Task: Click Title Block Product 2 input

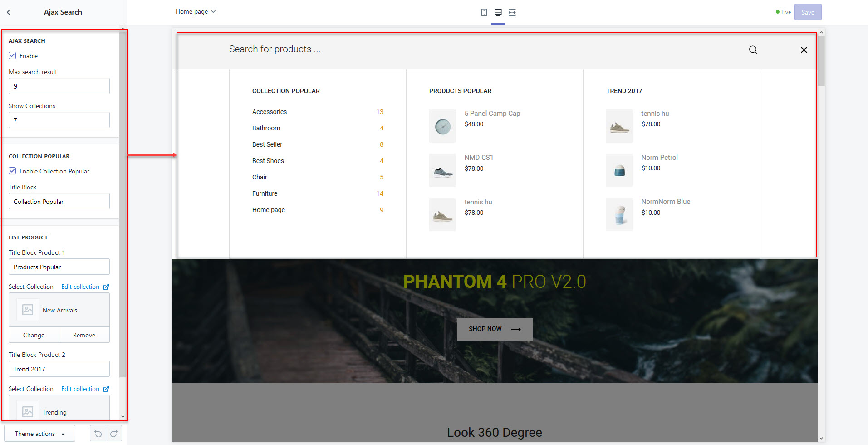Action: [x=59, y=369]
